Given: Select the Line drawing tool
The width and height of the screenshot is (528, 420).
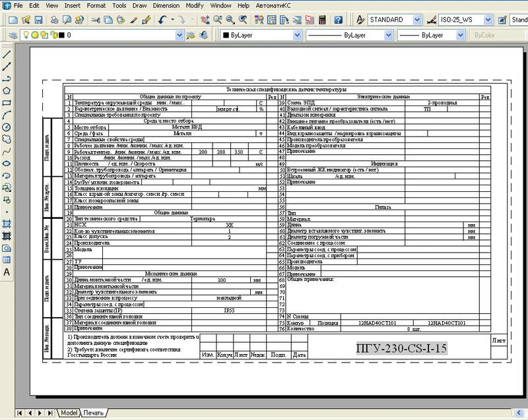Looking at the screenshot, I should point(7,54).
